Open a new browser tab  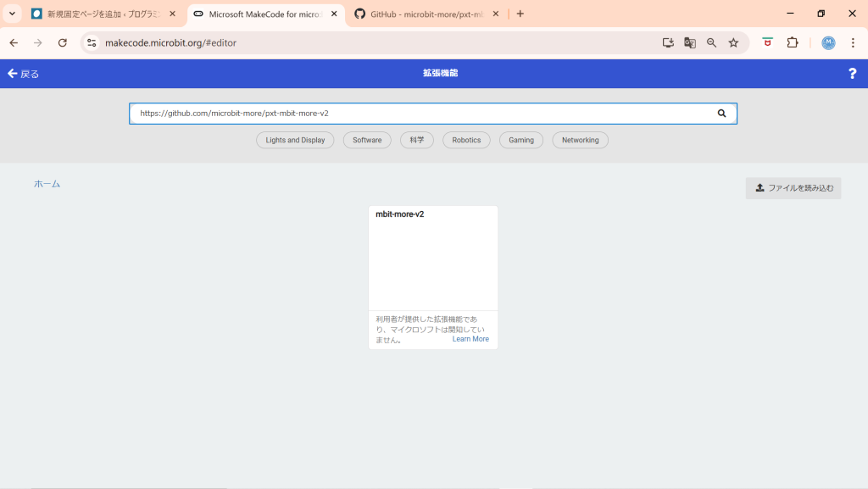(520, 14)
